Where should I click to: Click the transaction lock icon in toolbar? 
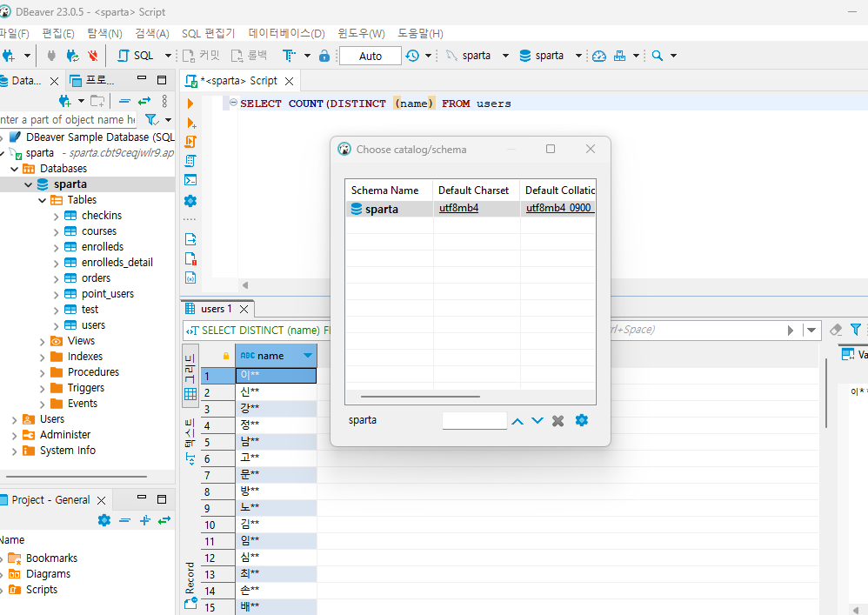click(324, 56)
